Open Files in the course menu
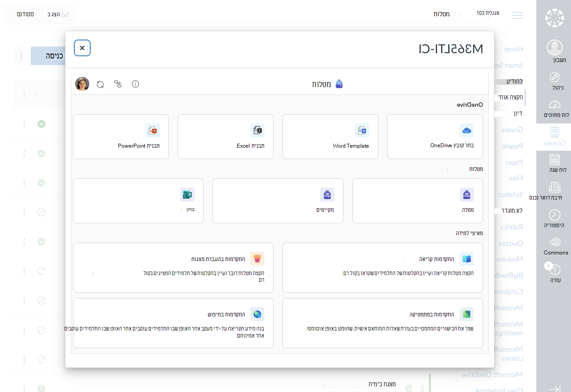 (516, 178)
